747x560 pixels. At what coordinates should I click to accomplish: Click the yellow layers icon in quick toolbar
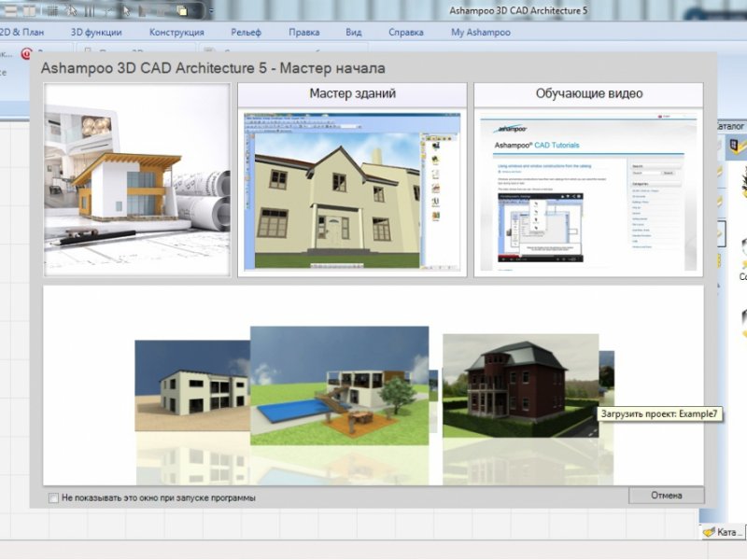pos(182,10)
